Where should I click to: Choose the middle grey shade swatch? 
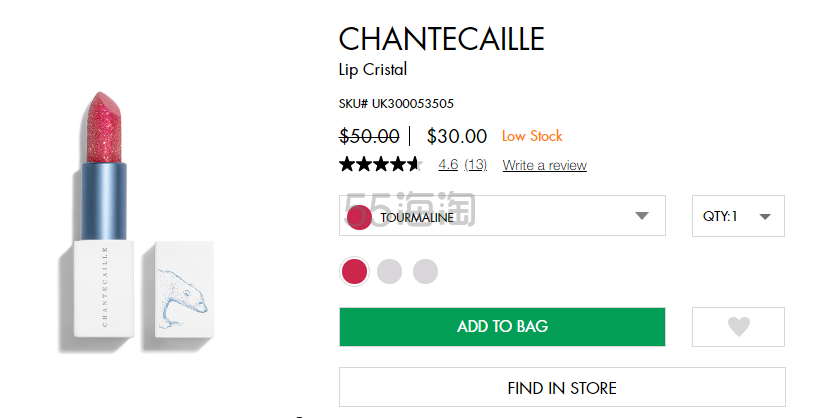tap(390, 271)
